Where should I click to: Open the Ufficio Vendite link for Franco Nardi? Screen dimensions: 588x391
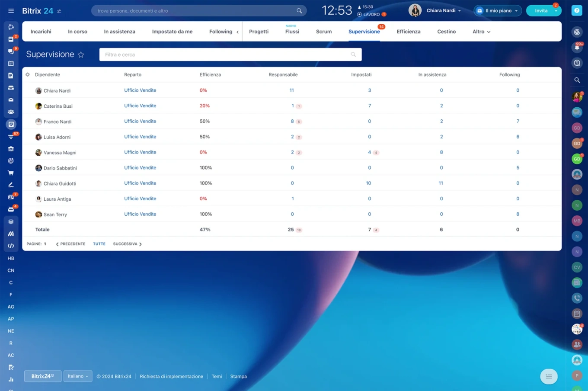(x=140, y=121)
